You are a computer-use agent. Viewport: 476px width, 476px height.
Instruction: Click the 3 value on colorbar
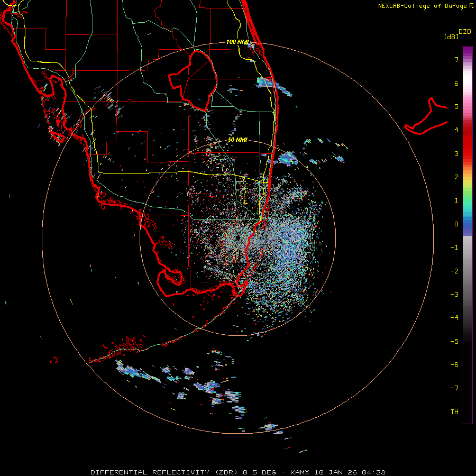[x=456, y=153]
